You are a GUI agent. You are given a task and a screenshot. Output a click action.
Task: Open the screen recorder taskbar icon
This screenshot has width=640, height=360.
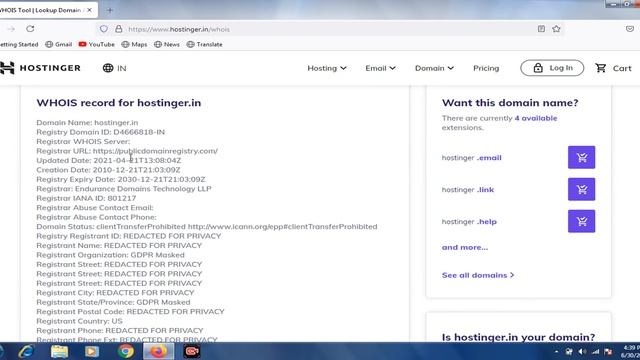(x=192, y=351)
